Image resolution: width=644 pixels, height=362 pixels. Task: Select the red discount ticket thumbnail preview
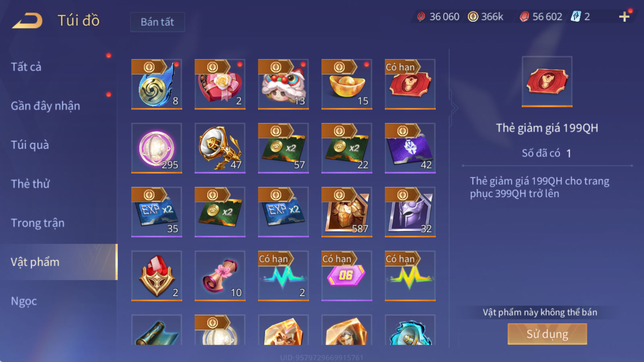[547, 81]
